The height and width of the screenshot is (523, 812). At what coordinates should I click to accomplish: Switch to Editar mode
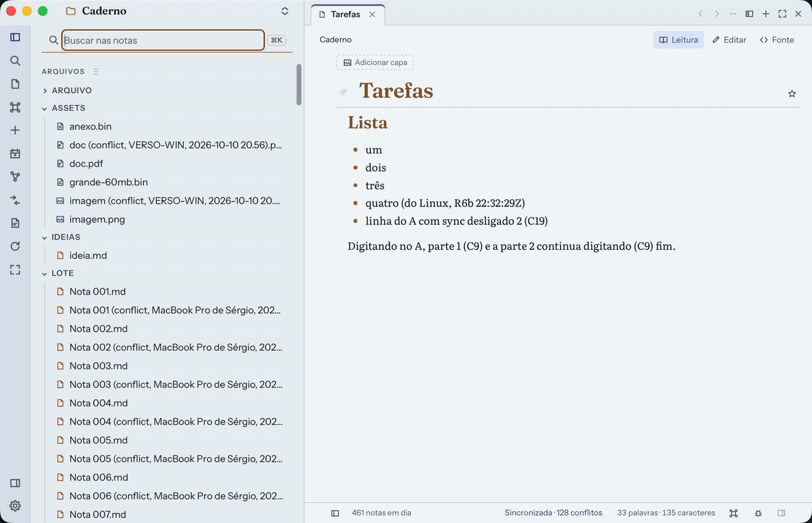coord(729,40)
